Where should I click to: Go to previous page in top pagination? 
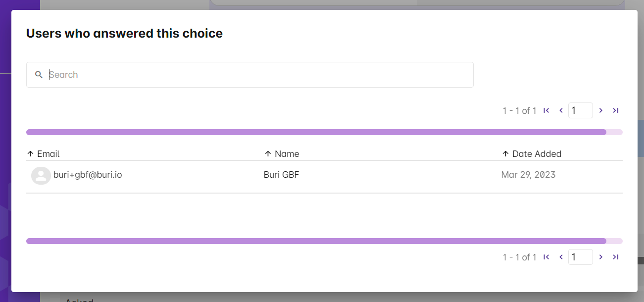click(x=561, y=110)
